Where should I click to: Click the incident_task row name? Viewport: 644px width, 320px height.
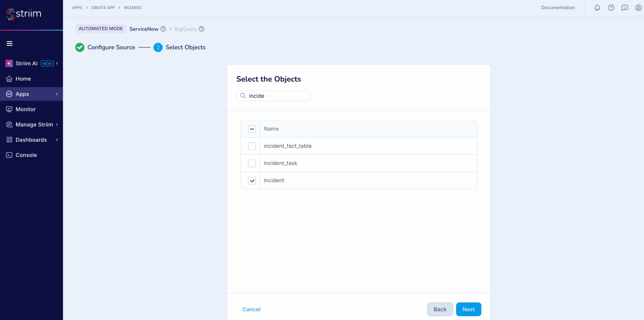[280, 163]
